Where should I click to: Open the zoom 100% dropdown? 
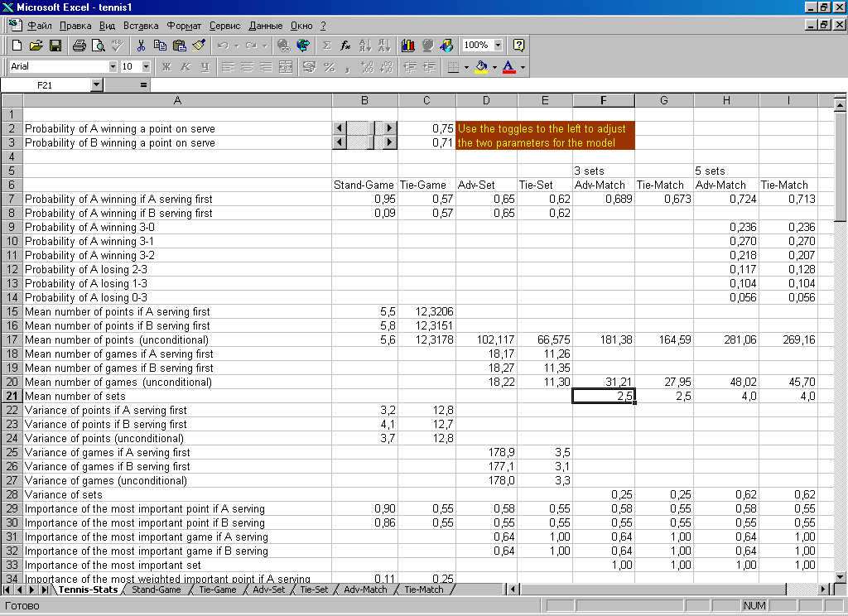pos(498,45)
